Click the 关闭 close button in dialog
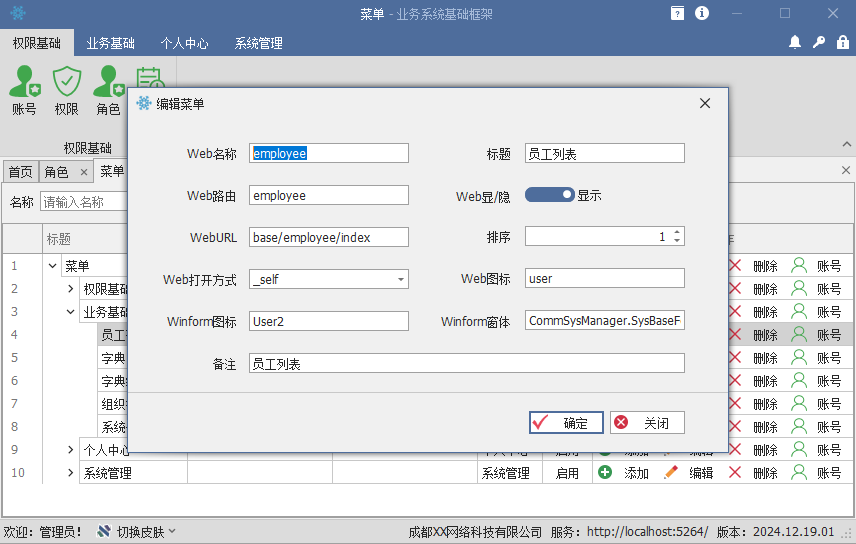This screenshot has height=544, width=856. [647, 423]
